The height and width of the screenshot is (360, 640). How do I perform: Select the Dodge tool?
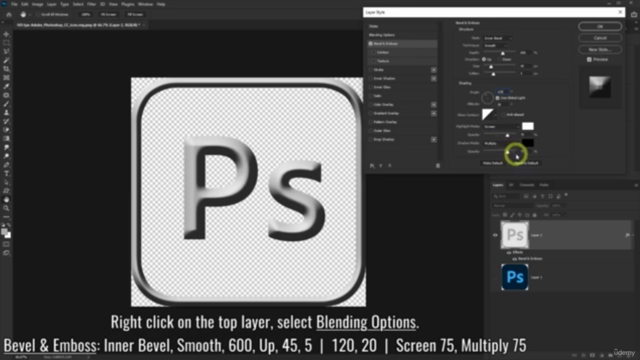pyautogui.click(x=6, y=156)
